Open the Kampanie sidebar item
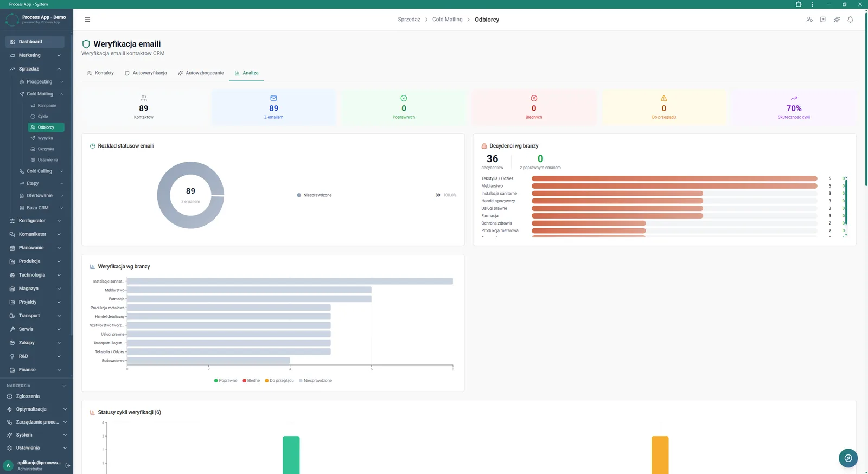The width and height of the screenshot is (868, 474). click(x=46, y=106)
